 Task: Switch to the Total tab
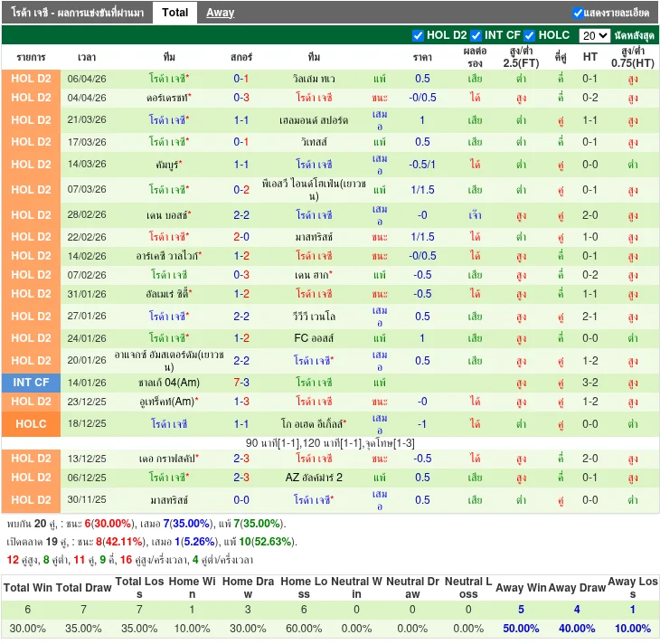click(x=174, y=13)
